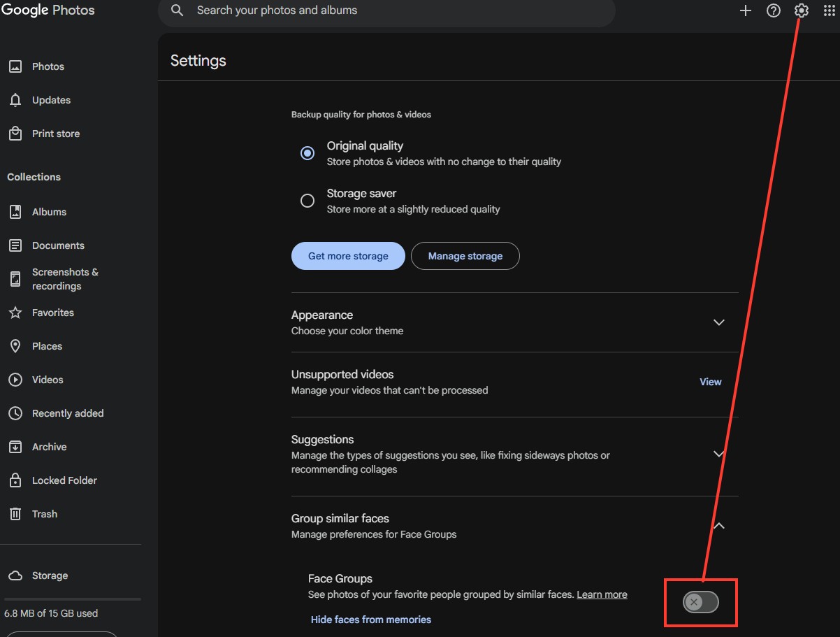Click the Videos play icon
This screenshot has width=840, height=637.
pyautogui.click(x=15, y=380)
